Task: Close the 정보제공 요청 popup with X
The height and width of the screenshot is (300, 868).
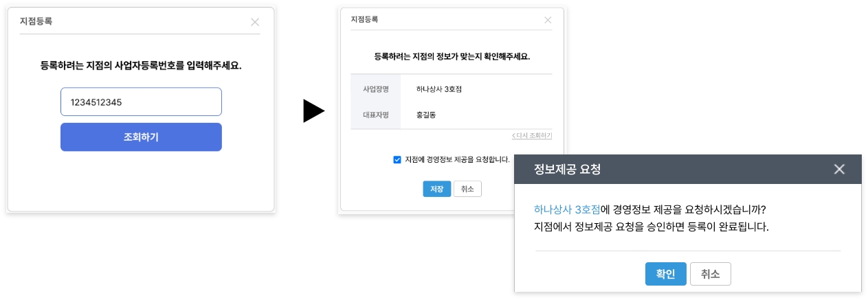Action: [x=839, y=170]
